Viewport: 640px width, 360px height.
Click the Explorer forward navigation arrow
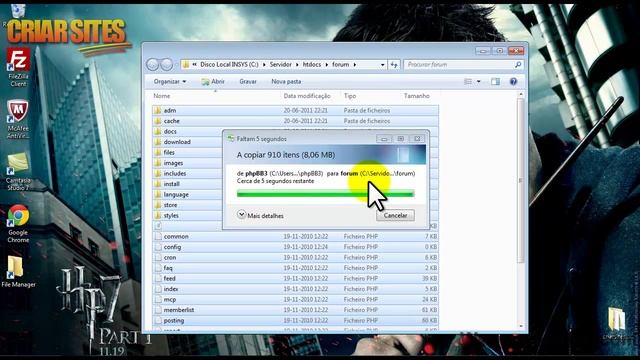pos(167,64)
